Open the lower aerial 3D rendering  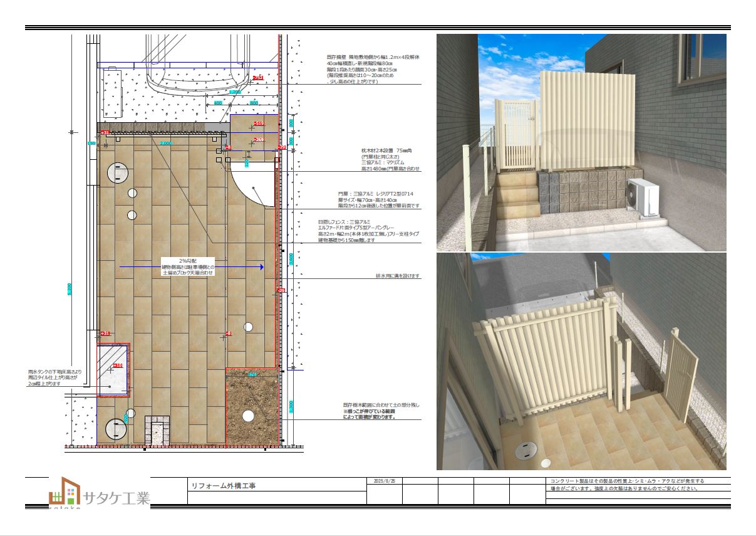(x=581, y=362)
